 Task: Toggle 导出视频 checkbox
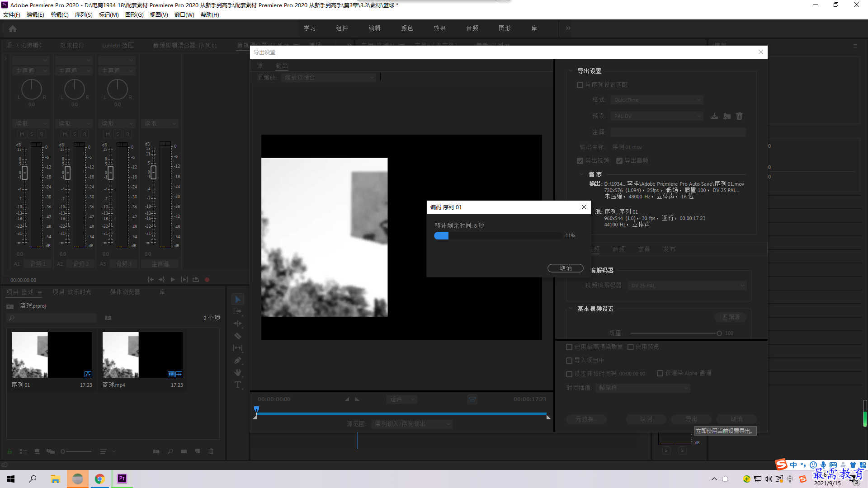pos(580,161)
